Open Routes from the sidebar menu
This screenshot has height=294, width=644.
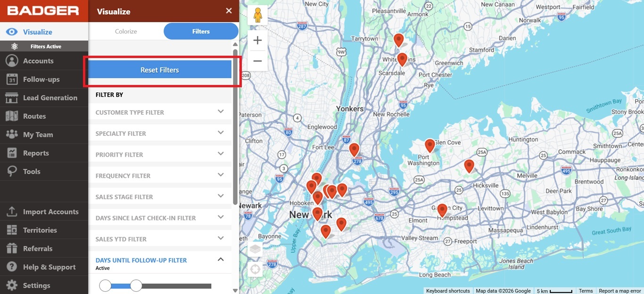click(44, 116)
